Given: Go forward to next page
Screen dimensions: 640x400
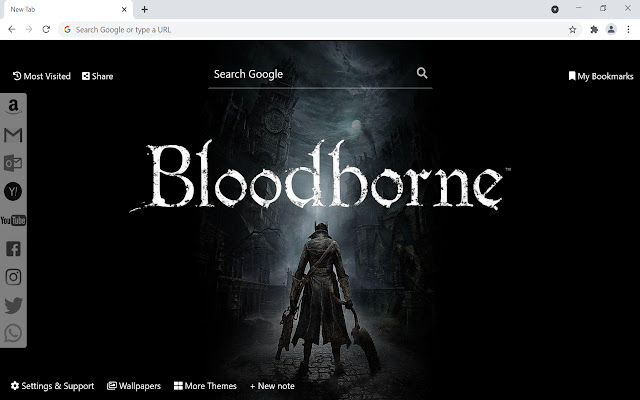Looking at the screenshot, I should pyautogui.click(x=29, y=29).
